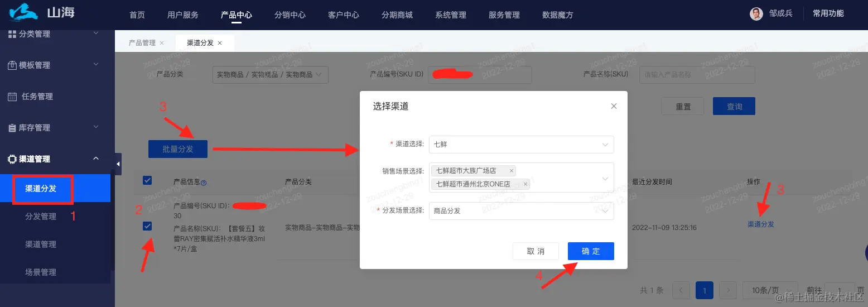Image resolution: width=868 pixels, height=307 pixels.
Task: Open the 数据魔方 top menu
Action: (558, 15)
